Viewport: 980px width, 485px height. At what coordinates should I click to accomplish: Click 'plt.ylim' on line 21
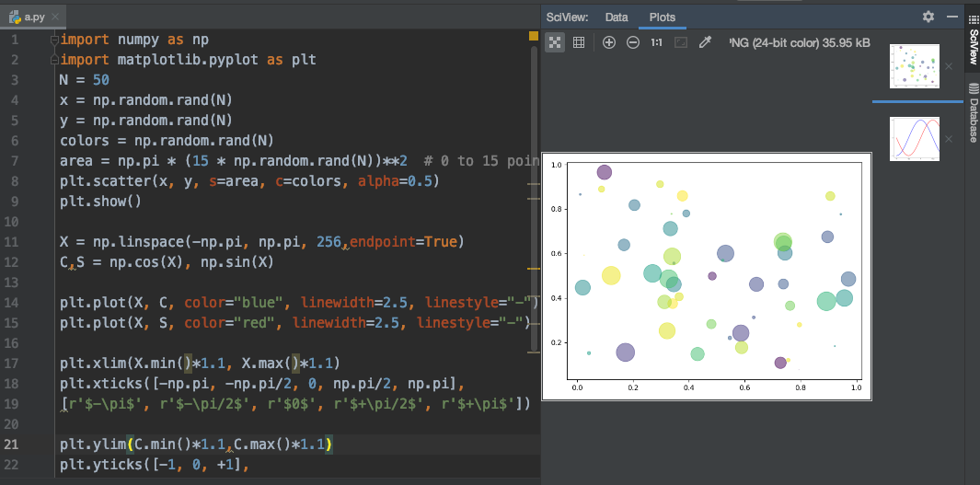click(93, 445)
